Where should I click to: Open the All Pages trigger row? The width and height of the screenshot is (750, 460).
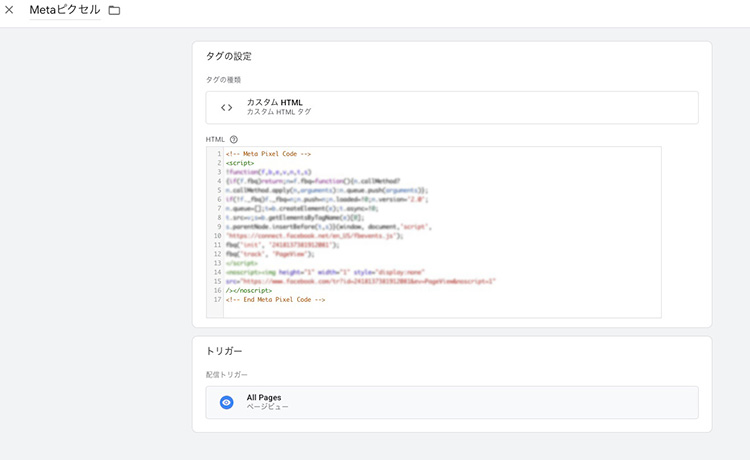point(452,403)
